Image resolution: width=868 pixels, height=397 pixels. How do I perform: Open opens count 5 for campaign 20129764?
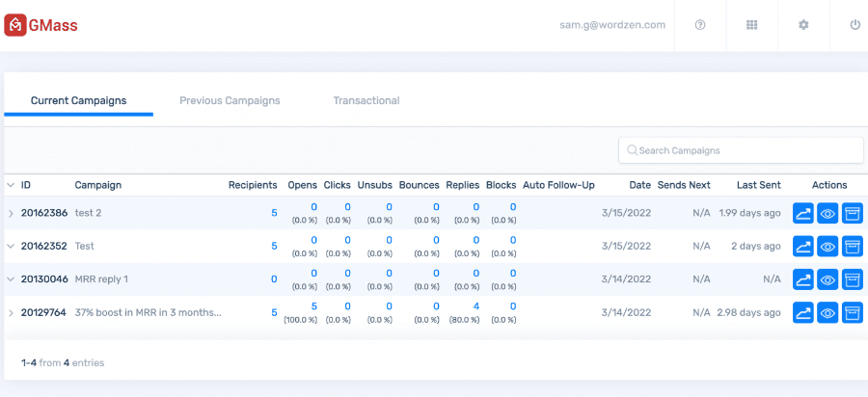point(313,306)
